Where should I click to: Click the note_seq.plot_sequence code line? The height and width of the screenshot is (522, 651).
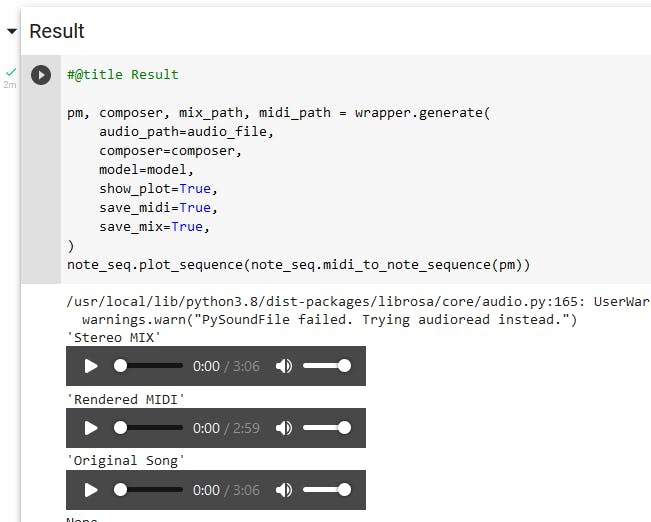coord(299,265)
